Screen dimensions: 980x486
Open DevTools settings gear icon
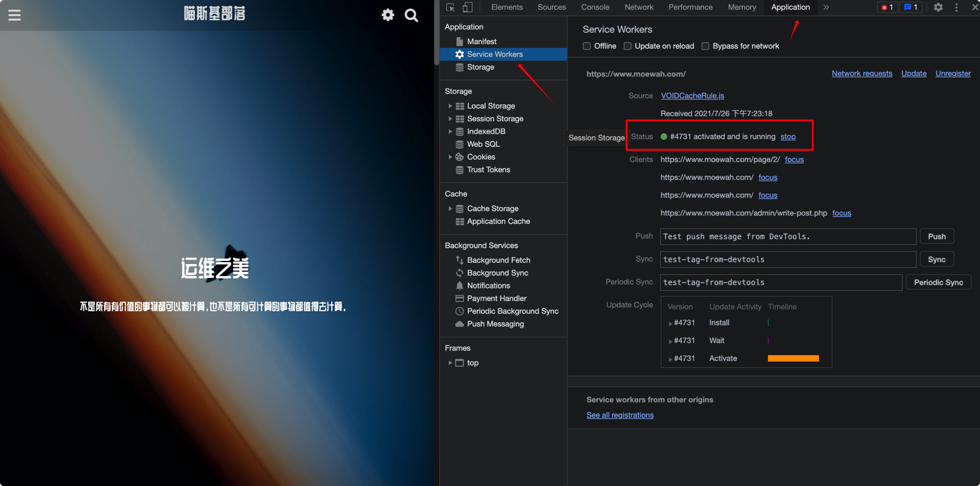tap(938, 8)
